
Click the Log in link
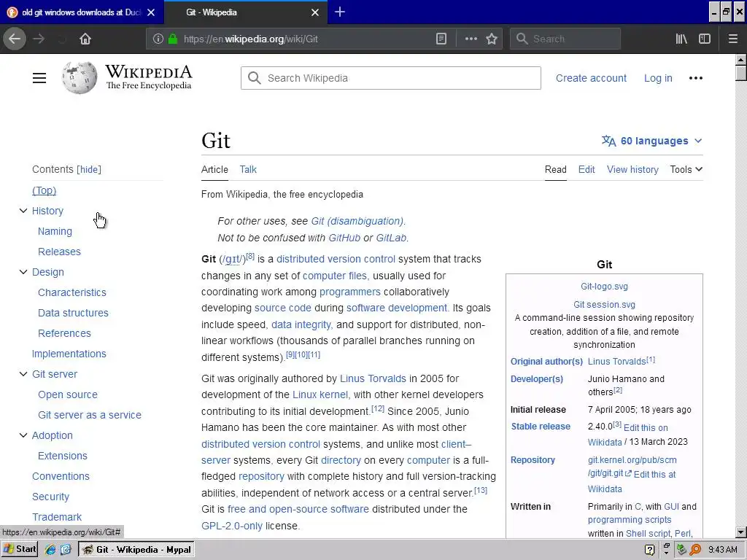coord(658,78)
